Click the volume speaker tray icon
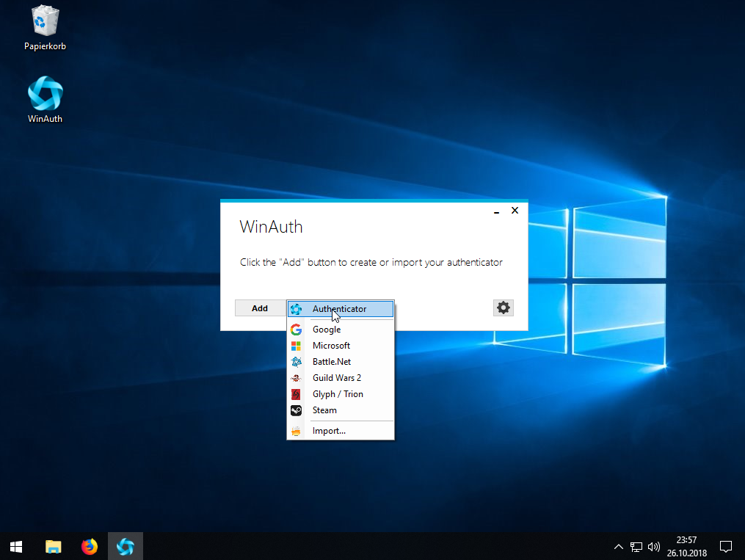 pyautogui.click(x=654, y=547)
